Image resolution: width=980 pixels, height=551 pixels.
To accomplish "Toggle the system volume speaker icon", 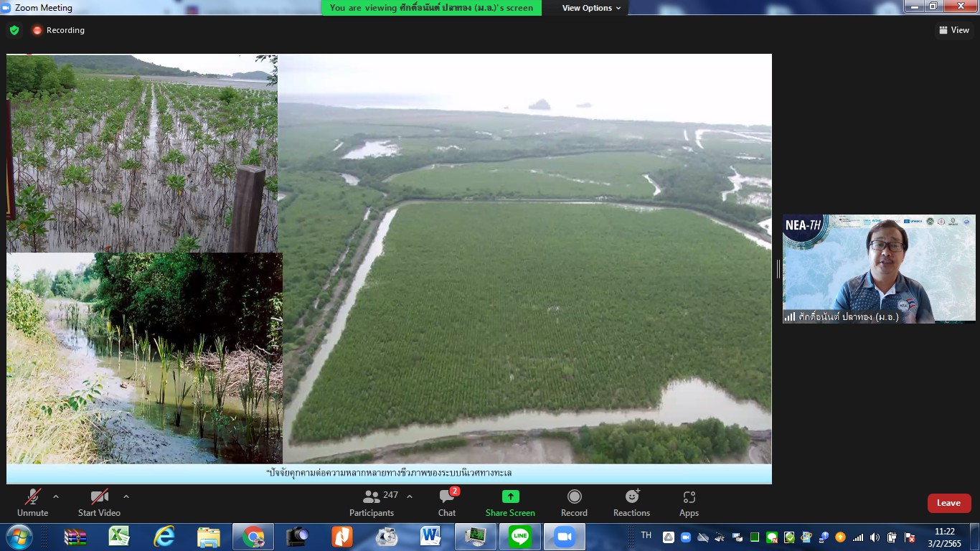I will click(875, 537).
